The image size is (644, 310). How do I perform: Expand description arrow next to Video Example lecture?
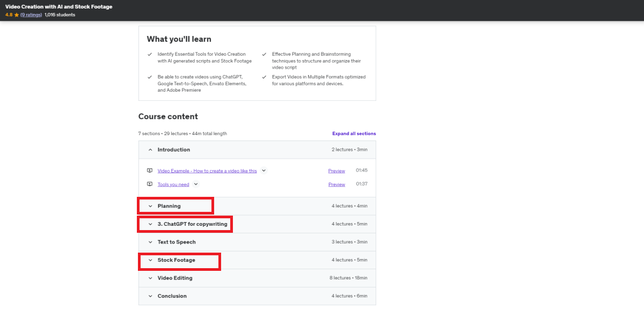point(264,171)
